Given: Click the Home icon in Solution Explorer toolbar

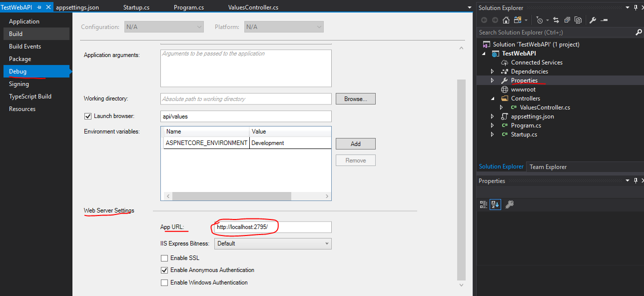Looking at the screenshot, I should click(x=506, y=19).
